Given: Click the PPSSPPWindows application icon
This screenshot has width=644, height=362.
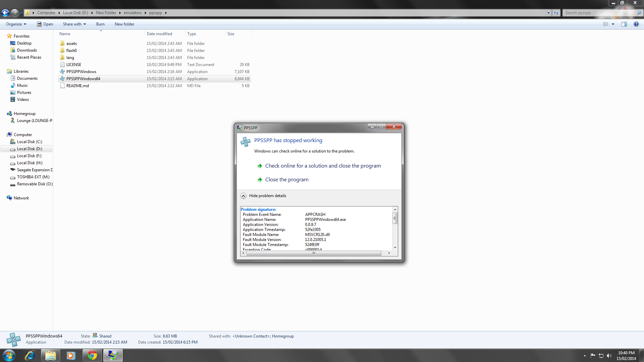Looking at the screenshot, I should tap(62, 72).
